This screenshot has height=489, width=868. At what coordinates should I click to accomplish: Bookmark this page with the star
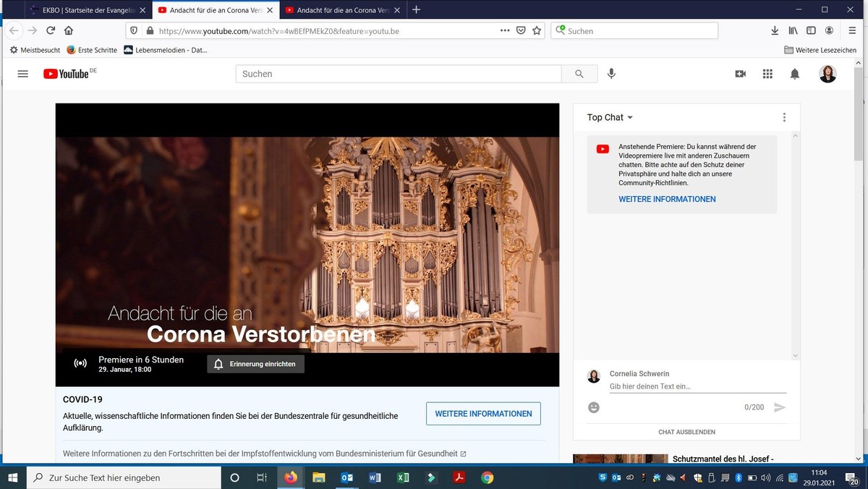(537, 30)
